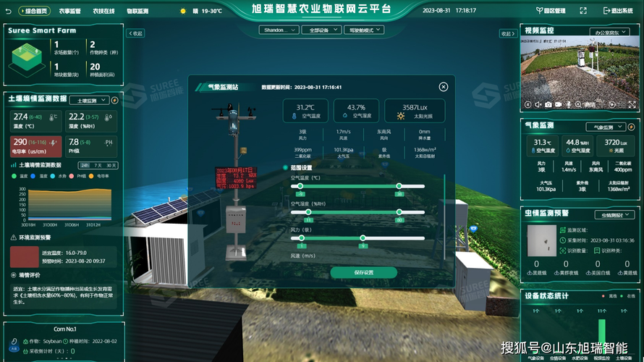Viewport: 644px width, 362px height.
Task: Open 办公室房东 camera dropdown
Action: tap(610, 32)
